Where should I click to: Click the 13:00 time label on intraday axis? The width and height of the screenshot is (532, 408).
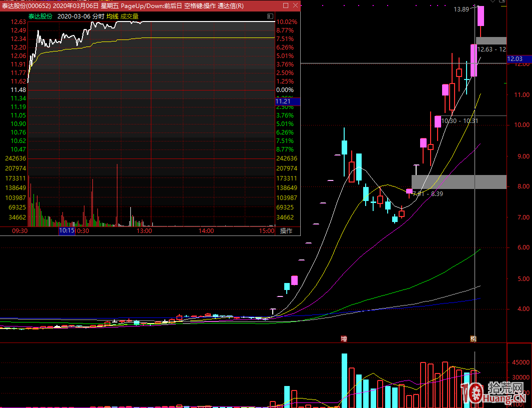coord(144,231)
